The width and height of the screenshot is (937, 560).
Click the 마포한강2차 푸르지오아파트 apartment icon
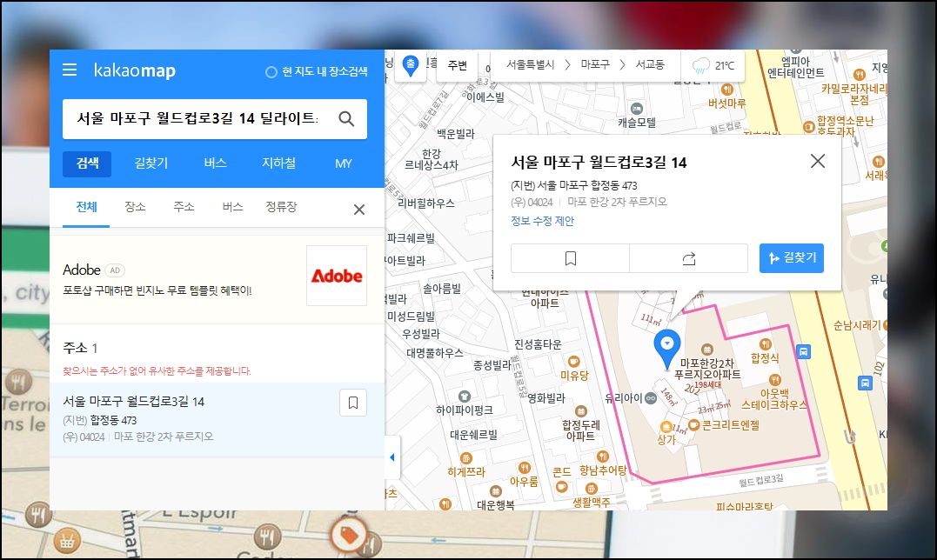pyautogui.click(x=707, y=350)
